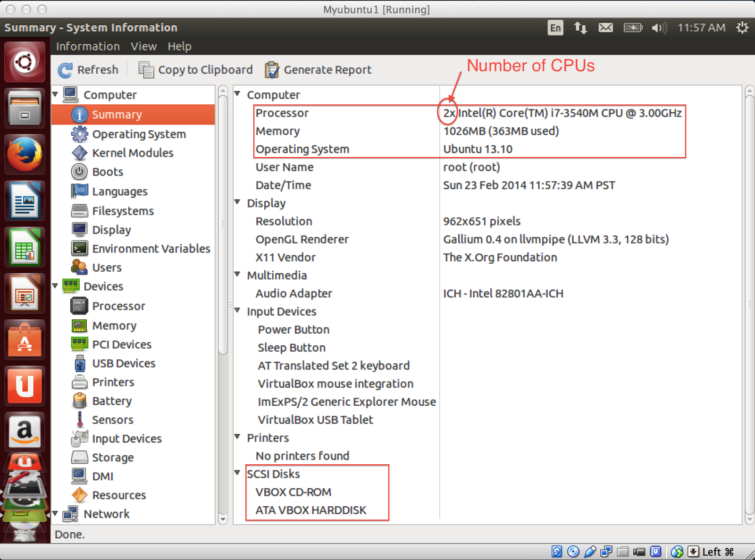Viewport: 755px width, 560px height.
Task: Click the Generate Report icon
Action: point(272,69)
